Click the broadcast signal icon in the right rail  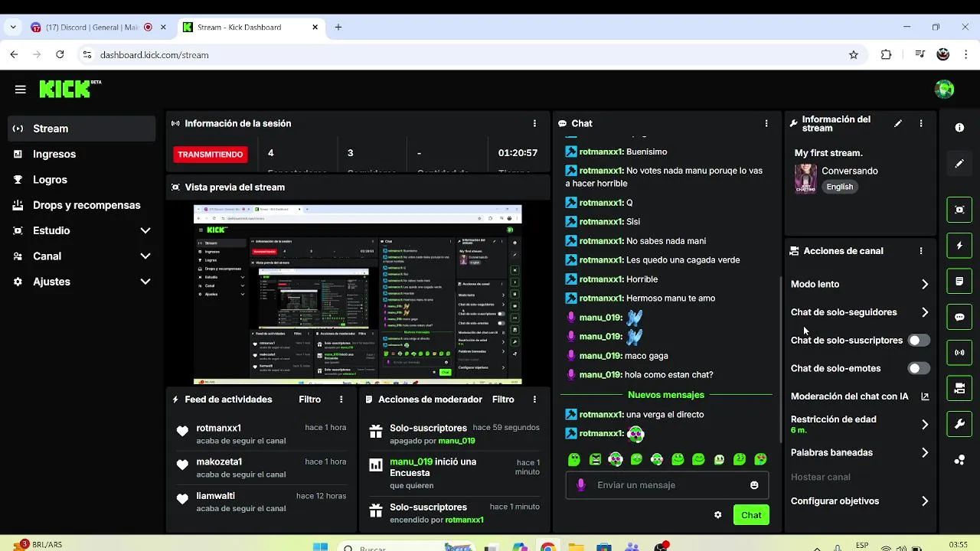[x=959, y=353]
